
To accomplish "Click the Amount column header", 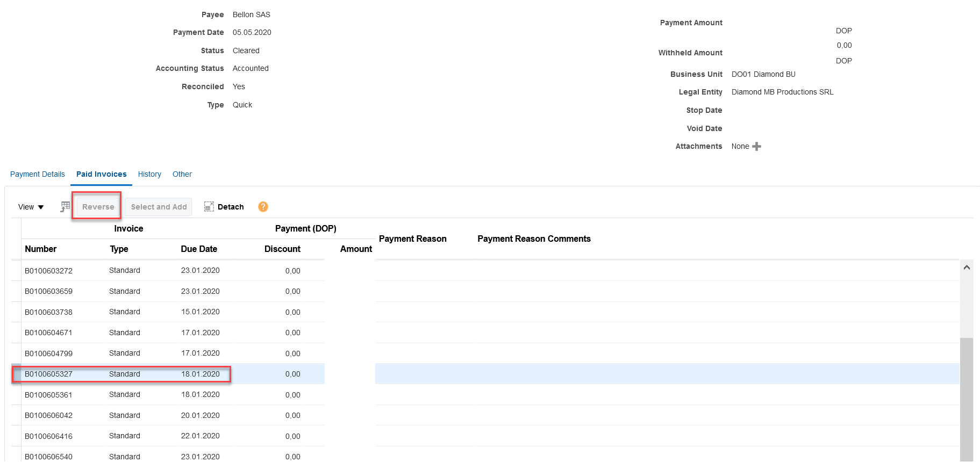I will 356,249.
